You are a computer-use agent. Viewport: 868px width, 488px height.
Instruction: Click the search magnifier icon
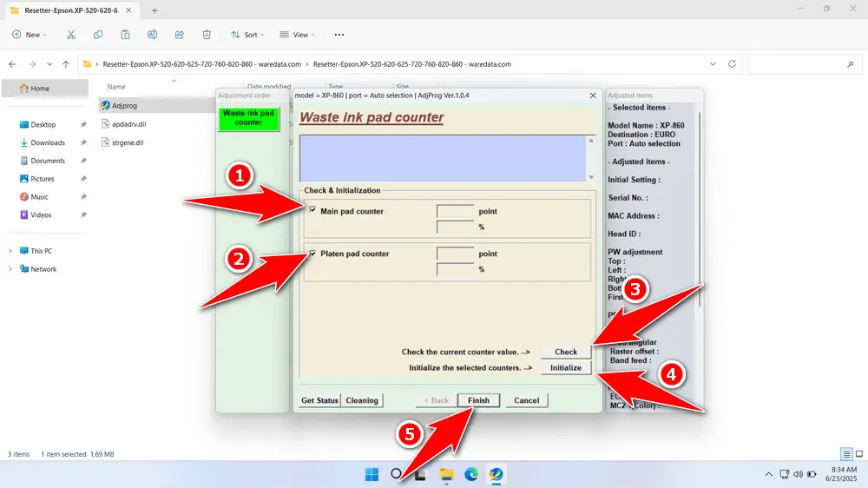click(851, 64)
